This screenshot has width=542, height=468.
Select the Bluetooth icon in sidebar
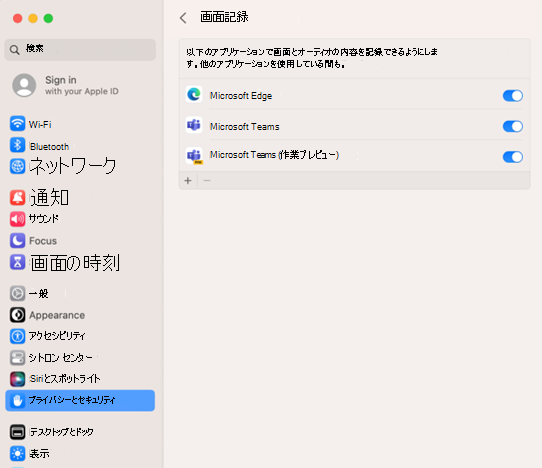17,145
